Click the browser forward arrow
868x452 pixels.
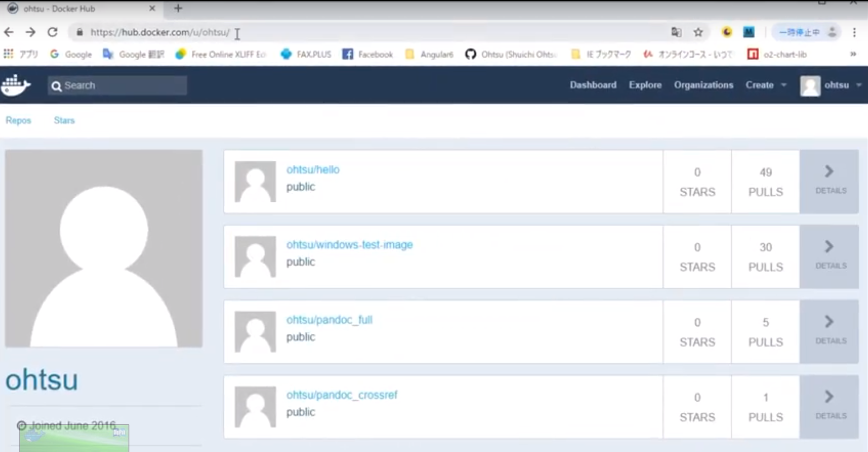[31, 32]
